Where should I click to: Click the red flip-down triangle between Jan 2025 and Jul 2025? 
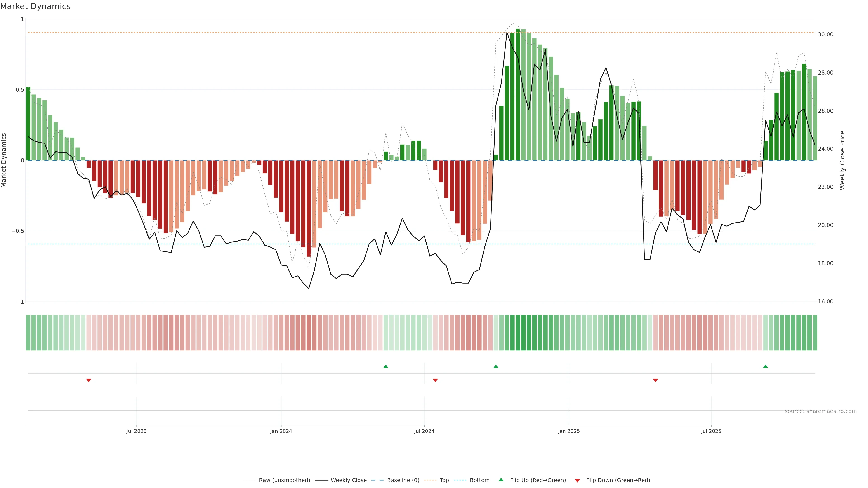(655, 380)
